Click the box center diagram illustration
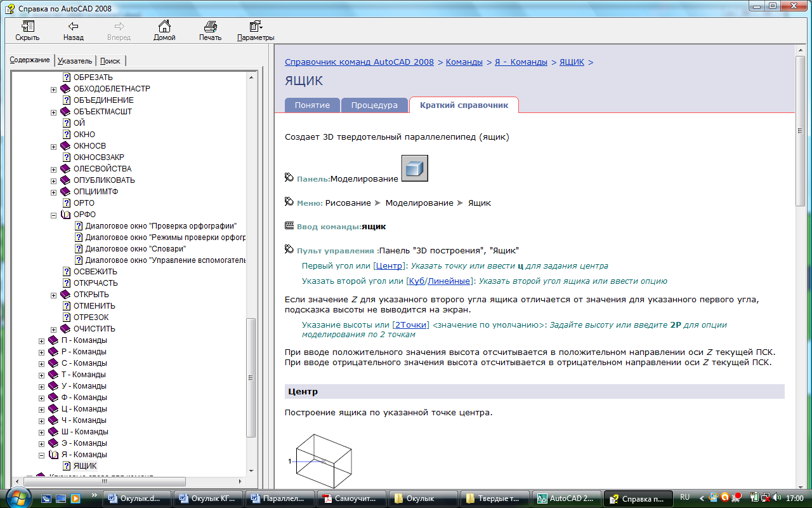 (x=320, y=461)
